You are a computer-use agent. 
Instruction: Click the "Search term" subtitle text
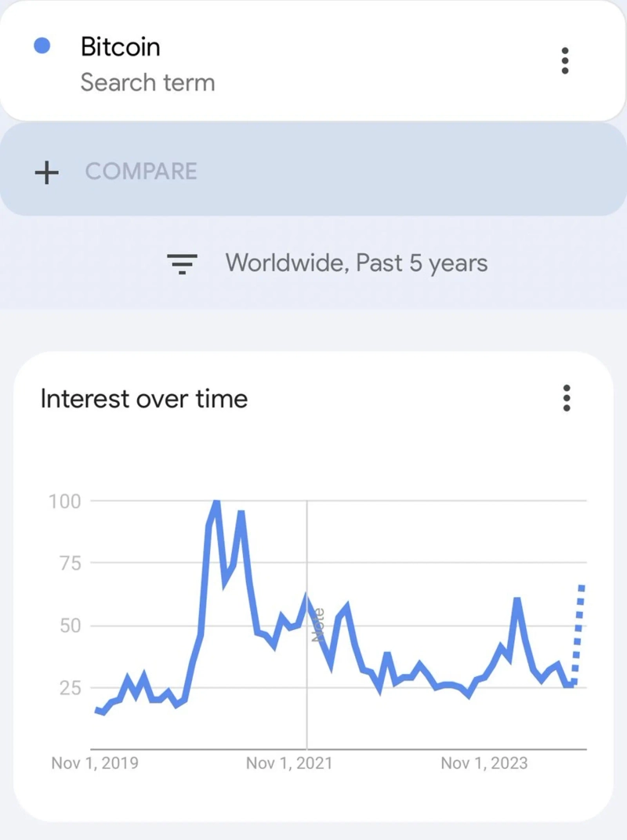click(147, 82)
